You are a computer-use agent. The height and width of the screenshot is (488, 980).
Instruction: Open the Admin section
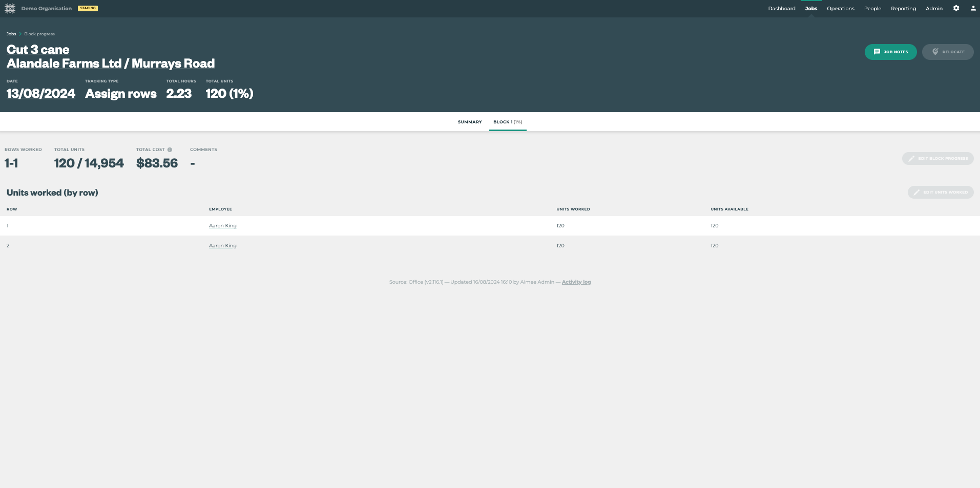pos(933,8)
